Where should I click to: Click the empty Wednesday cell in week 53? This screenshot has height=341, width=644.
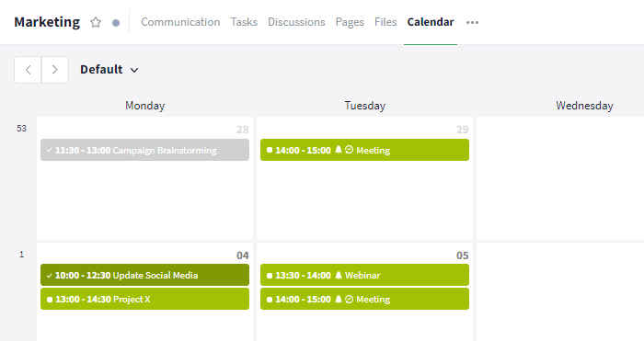560,178
